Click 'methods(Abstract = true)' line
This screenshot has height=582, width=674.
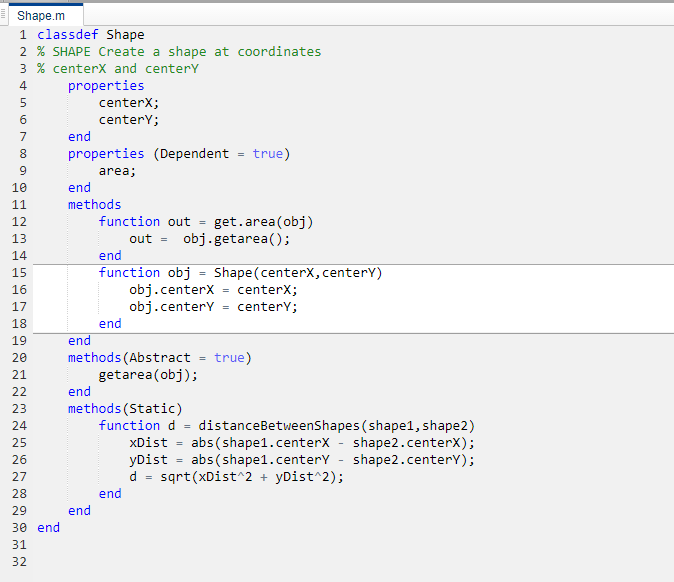[x=160, y=358]
